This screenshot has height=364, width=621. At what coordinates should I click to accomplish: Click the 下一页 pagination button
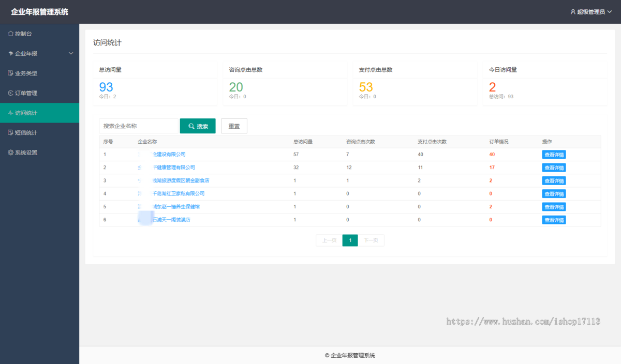pos(371,240)
